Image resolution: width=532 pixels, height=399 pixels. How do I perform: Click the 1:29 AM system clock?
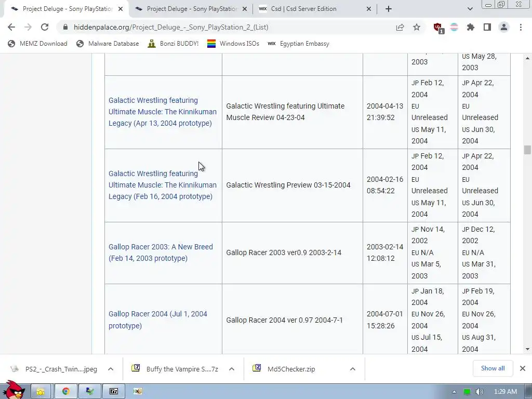pos(505,392)
